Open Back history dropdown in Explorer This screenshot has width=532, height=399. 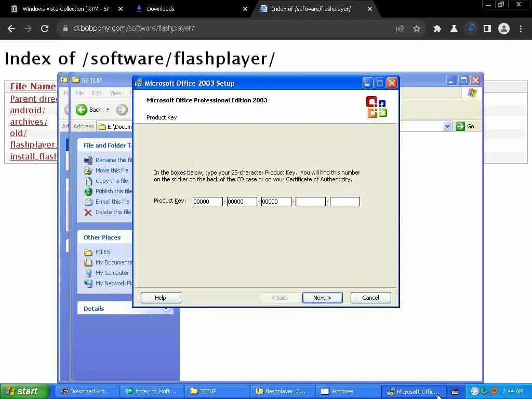[108, 110]
